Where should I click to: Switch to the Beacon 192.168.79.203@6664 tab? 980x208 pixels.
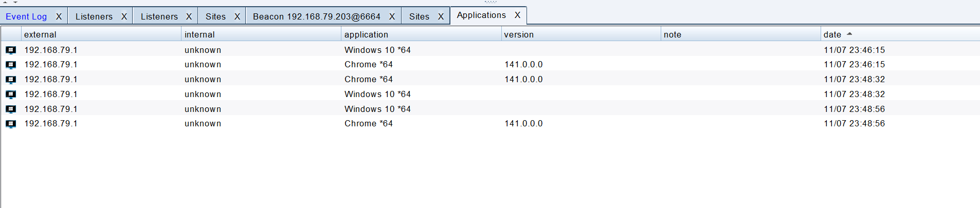click(317, 16)
